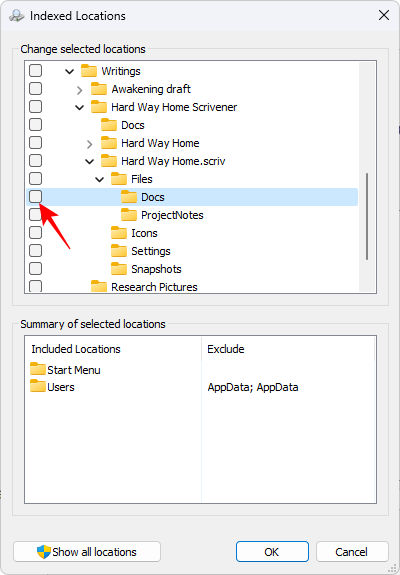
Task: Click the Show all locations button
Action: [87, 552]
